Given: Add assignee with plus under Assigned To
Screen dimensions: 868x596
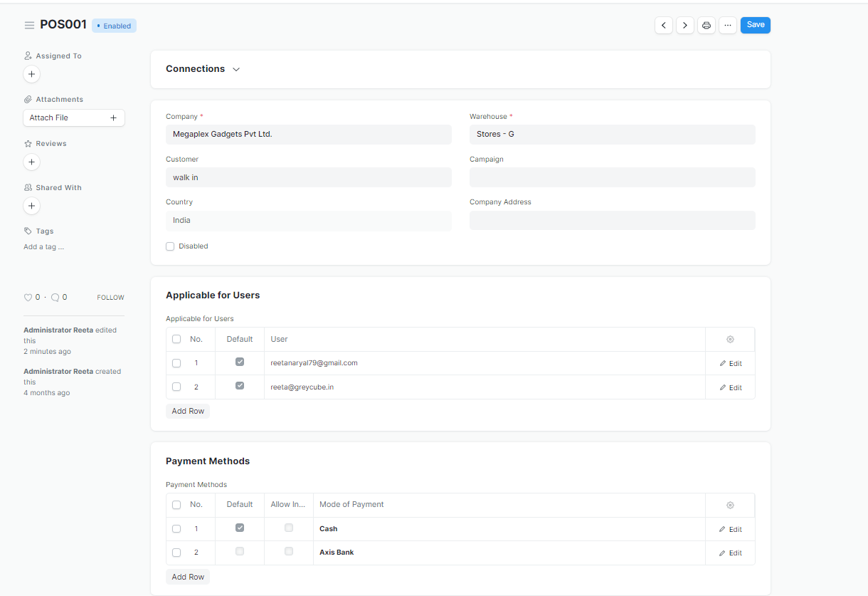Looking at the screenshot, I should point(31,74).
